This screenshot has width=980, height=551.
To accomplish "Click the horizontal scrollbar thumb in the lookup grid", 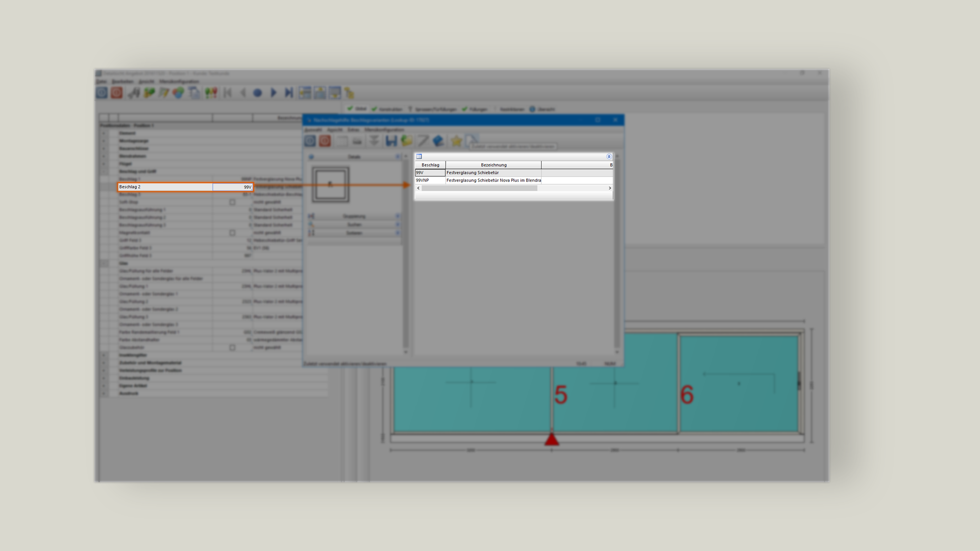I will [479, 188].
